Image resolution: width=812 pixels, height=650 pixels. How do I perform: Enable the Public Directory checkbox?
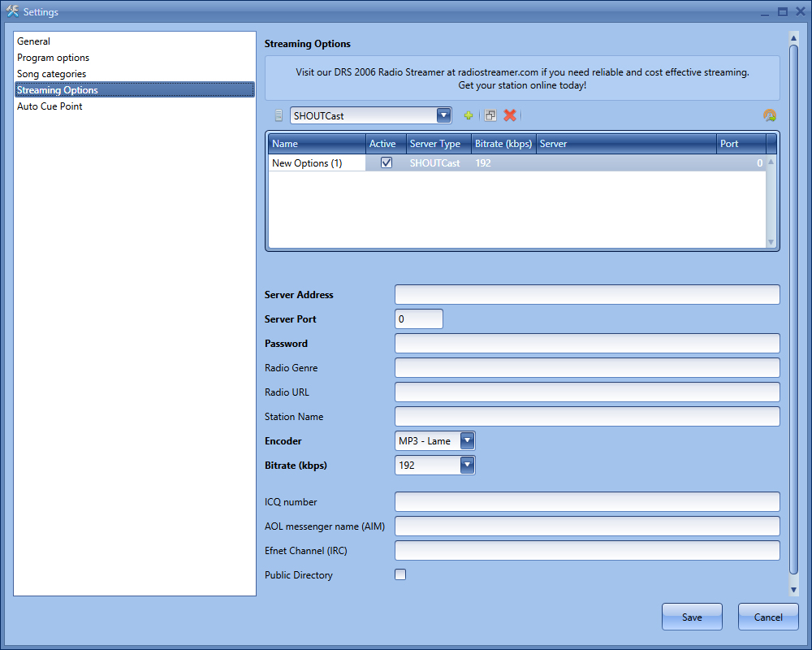400,575
